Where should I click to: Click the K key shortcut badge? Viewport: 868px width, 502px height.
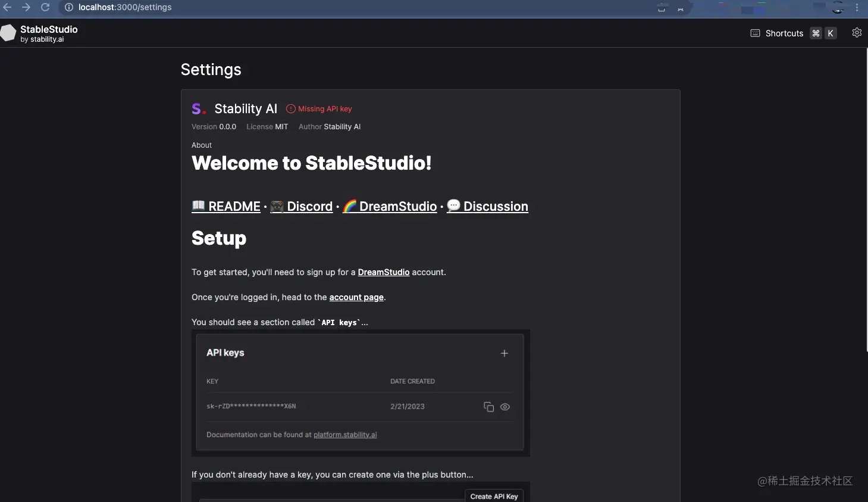(831, 33)
